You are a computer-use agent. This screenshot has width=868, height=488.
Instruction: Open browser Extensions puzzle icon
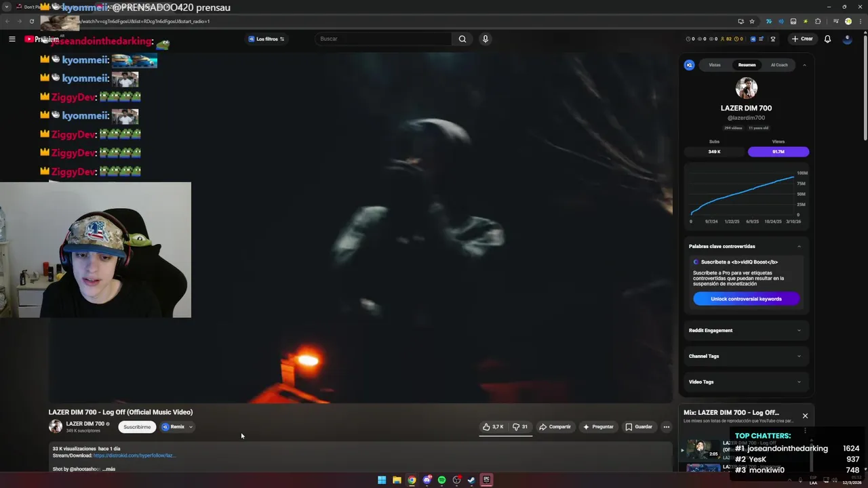tap(818, 21)
